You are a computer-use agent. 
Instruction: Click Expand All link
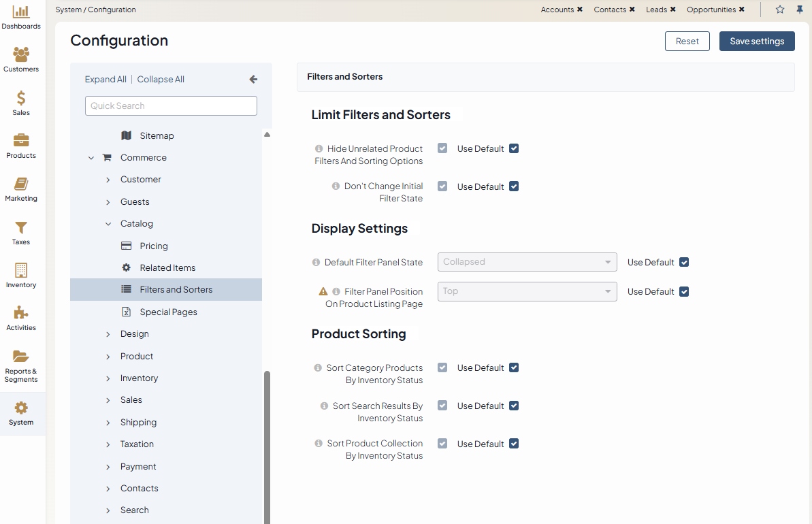pos(105,79)
